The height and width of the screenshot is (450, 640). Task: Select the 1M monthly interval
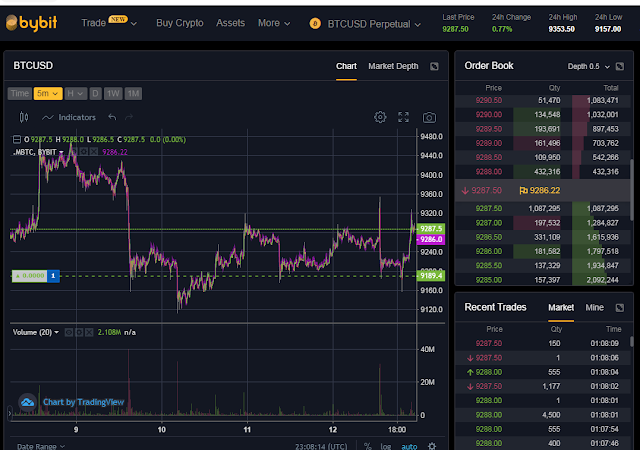tap(133, 94)
